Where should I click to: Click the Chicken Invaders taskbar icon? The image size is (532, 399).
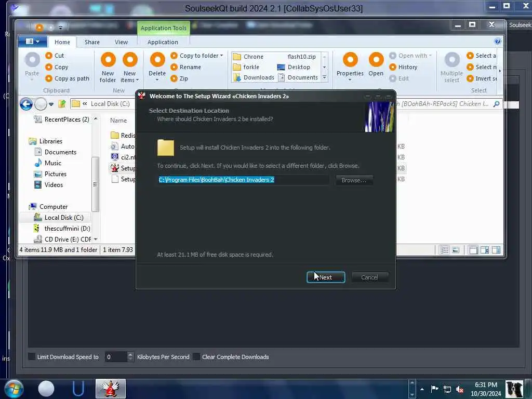pyautogui.click(x=110, y=389)
